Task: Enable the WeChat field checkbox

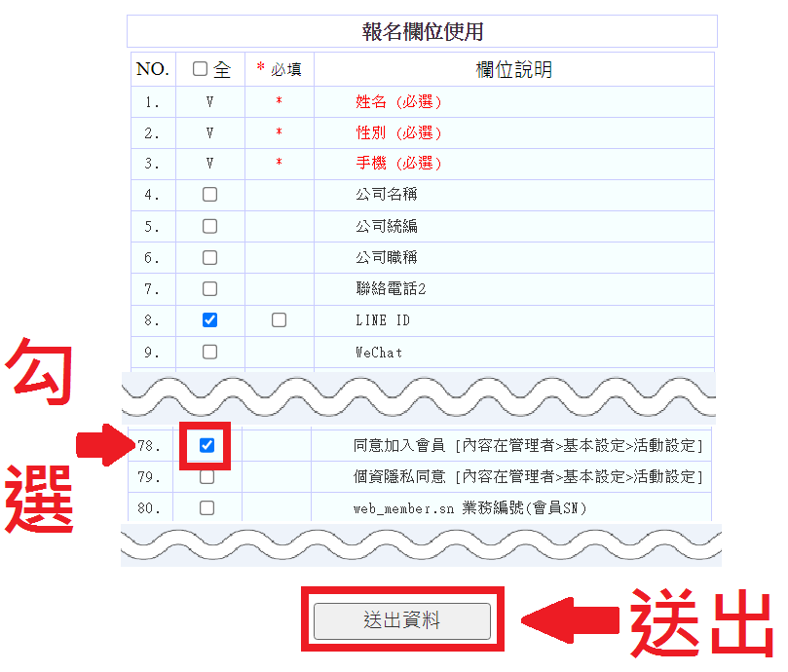Action: tap(209, 352)
